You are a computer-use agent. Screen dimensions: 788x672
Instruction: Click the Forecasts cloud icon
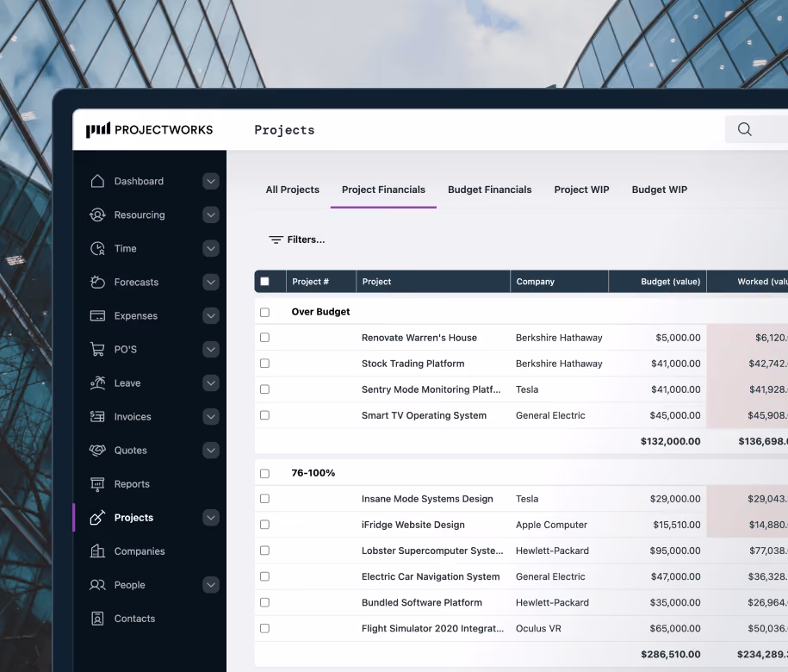97,282
